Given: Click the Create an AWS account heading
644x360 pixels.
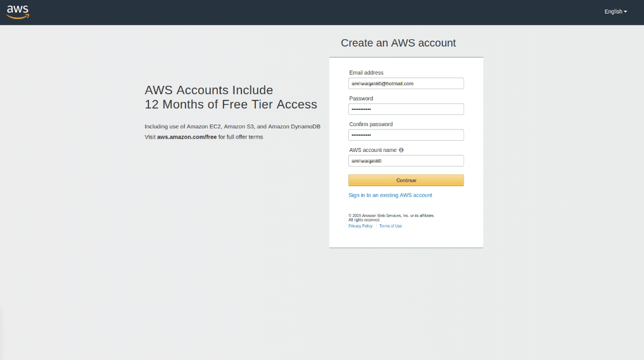Looking at the screenshot, I should (x=398, y=43).
